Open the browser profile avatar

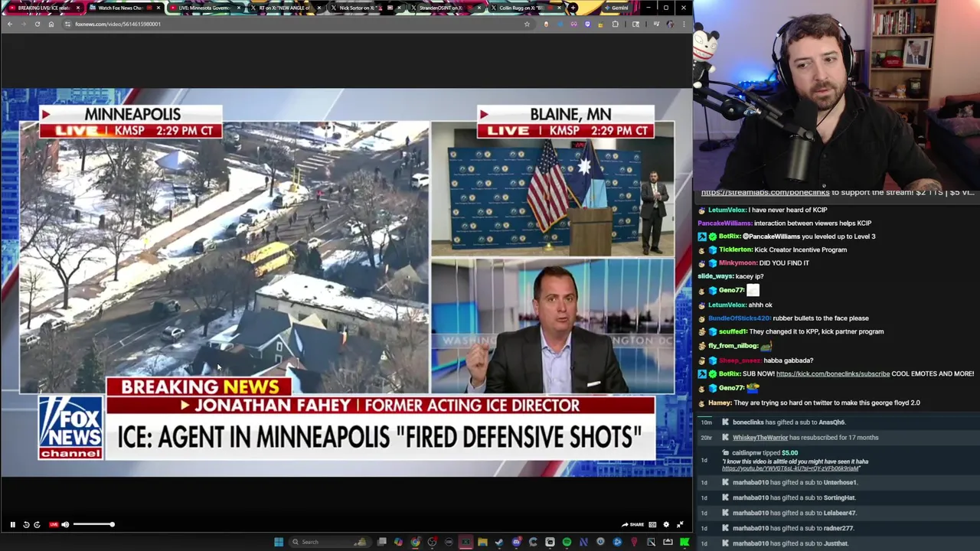[x=671, y=24]
